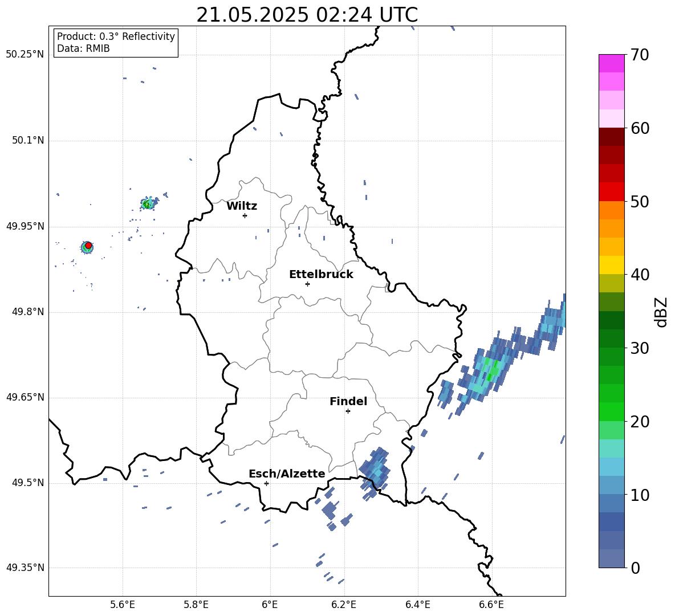Click the 6.4°E longitude label
Screen dimensions: 675x616
click(417, 605)
